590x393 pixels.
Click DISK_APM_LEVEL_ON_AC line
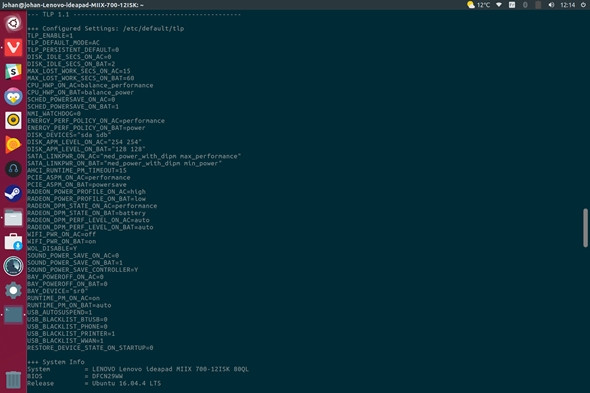(85, 142)
